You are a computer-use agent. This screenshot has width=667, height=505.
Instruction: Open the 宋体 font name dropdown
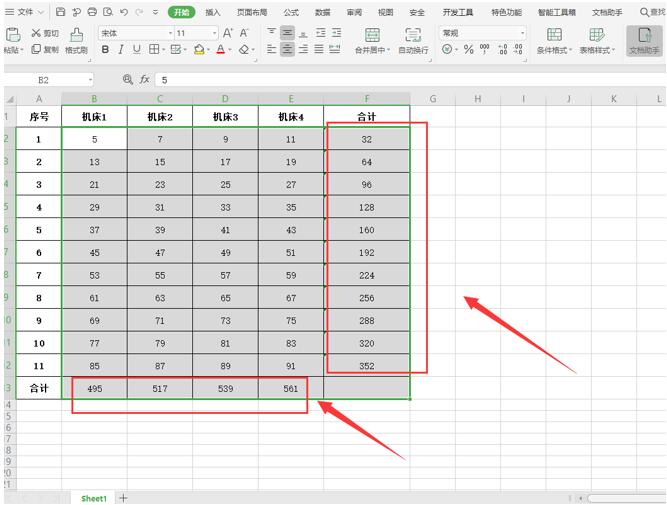[171, 33]
